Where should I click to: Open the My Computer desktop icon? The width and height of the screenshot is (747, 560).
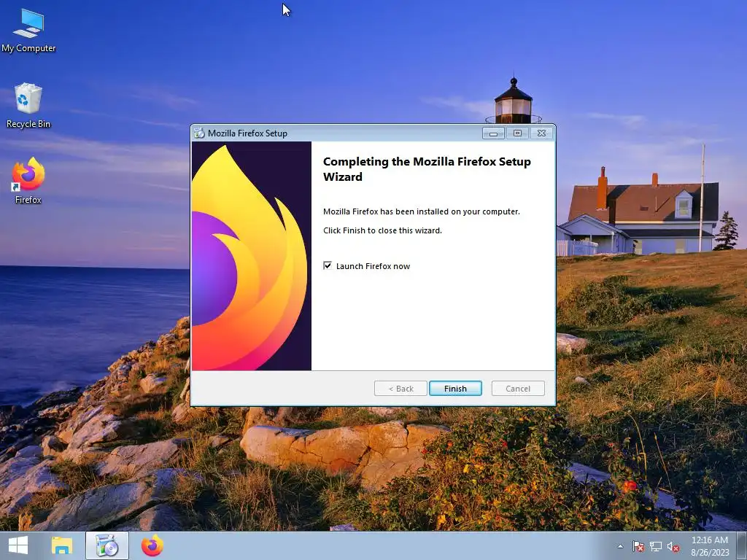coord(28,31)
